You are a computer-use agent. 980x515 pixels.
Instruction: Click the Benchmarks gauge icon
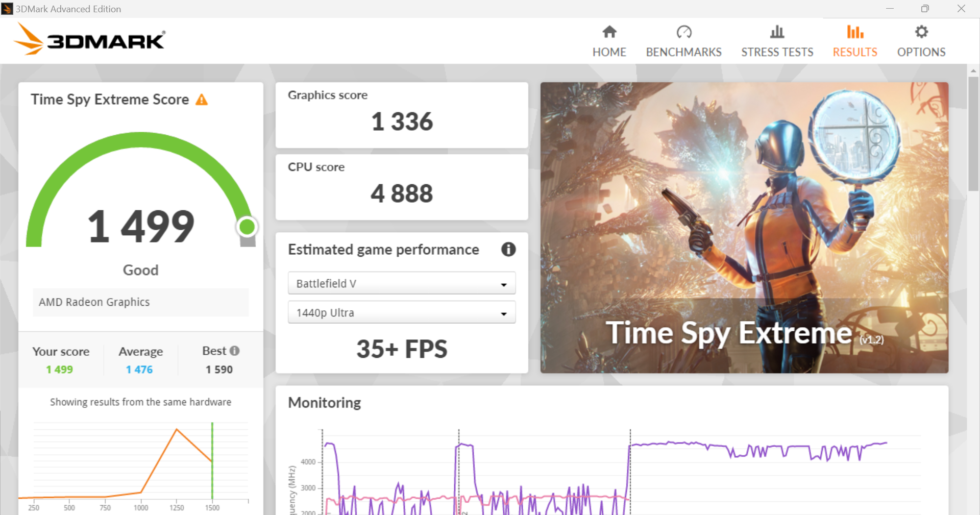[683, 32]
